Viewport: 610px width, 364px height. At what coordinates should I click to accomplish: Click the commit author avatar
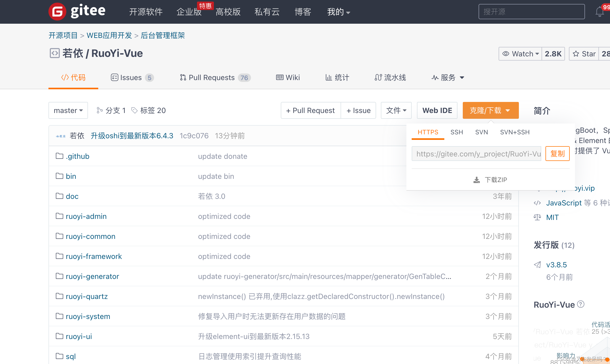click(x=61, y=136)
